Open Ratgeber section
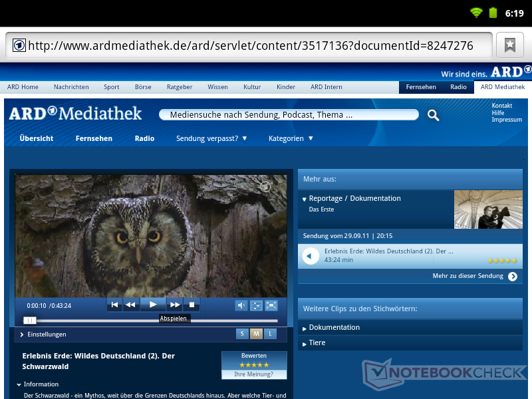 (180, 87)
